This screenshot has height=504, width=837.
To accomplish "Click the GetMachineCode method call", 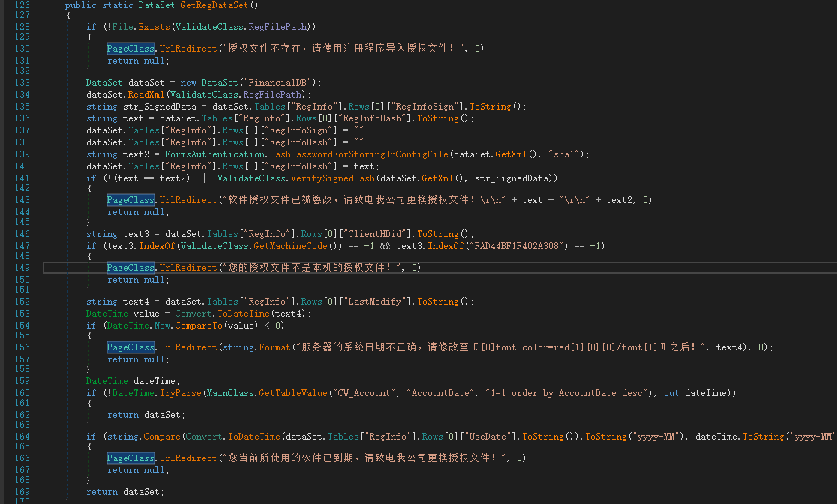I will click(290, 246).
